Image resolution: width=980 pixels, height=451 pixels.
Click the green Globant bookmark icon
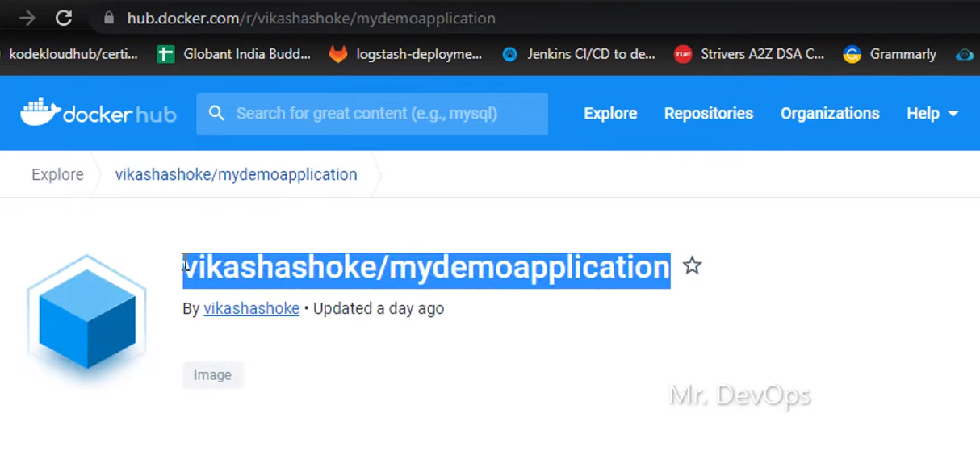pos(165,54)
